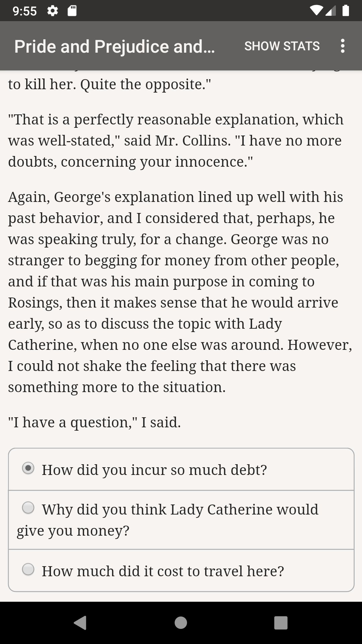
Task: Select radio for "Why did you think Lady Catherine"
Action: click(x=28, y=507)
